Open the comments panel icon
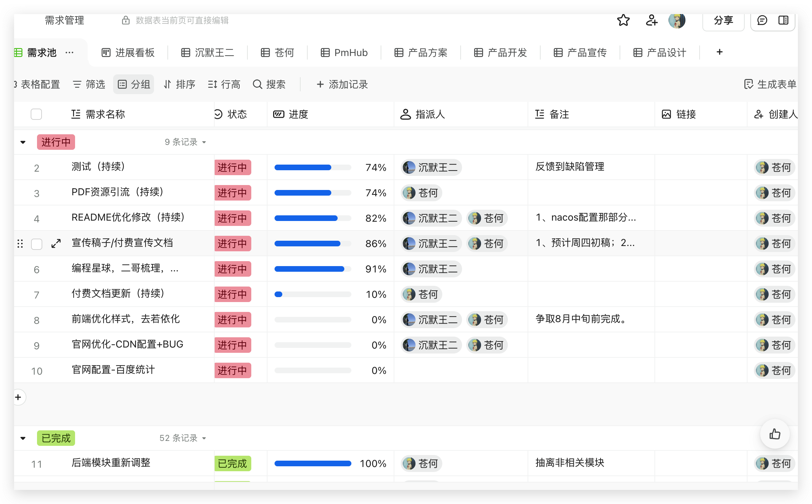 coord(762,20)
